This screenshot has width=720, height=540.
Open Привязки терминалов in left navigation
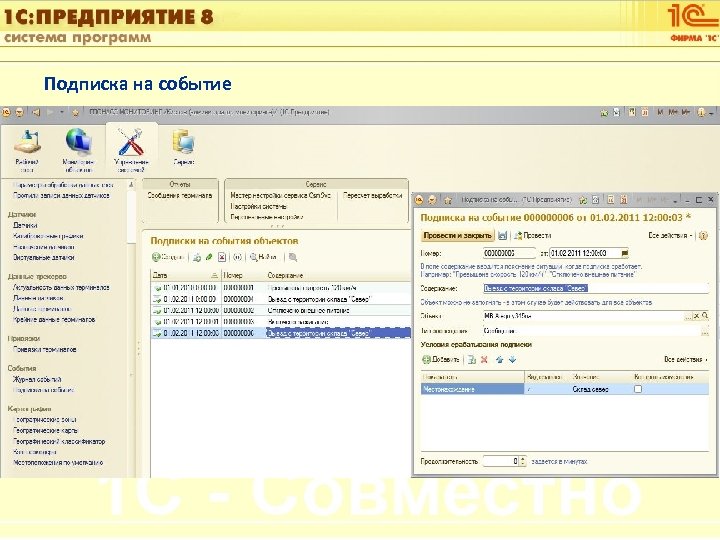click(x=45, y=349)
